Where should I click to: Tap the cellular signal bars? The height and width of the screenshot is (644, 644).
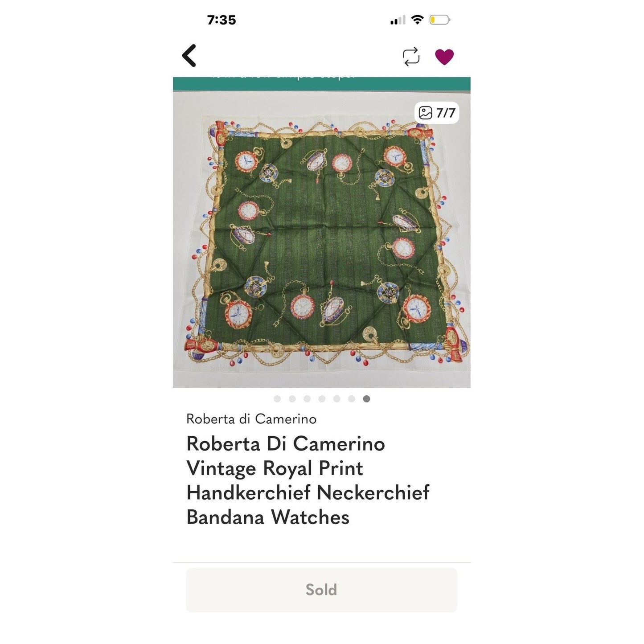tap(398, 20)
